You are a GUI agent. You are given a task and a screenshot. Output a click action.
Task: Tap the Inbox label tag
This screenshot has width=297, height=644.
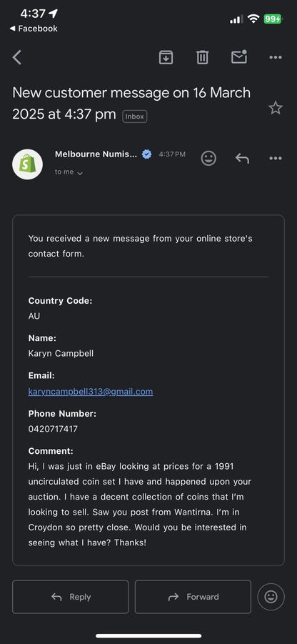(134, 117)
